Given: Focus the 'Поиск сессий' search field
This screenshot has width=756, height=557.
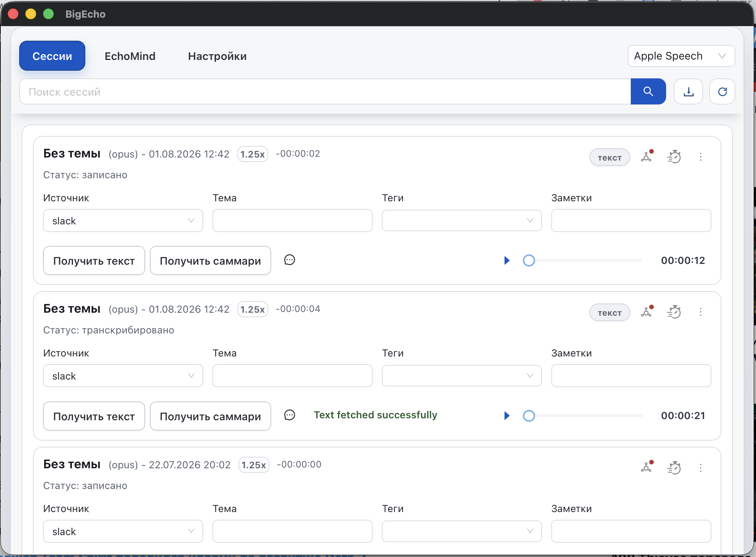Looking at the screenshot, I should [325, 91].
